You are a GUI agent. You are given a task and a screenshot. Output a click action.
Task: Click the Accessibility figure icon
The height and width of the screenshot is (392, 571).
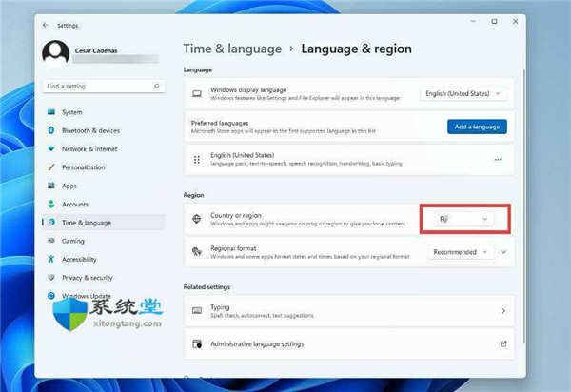click(51, 259)
